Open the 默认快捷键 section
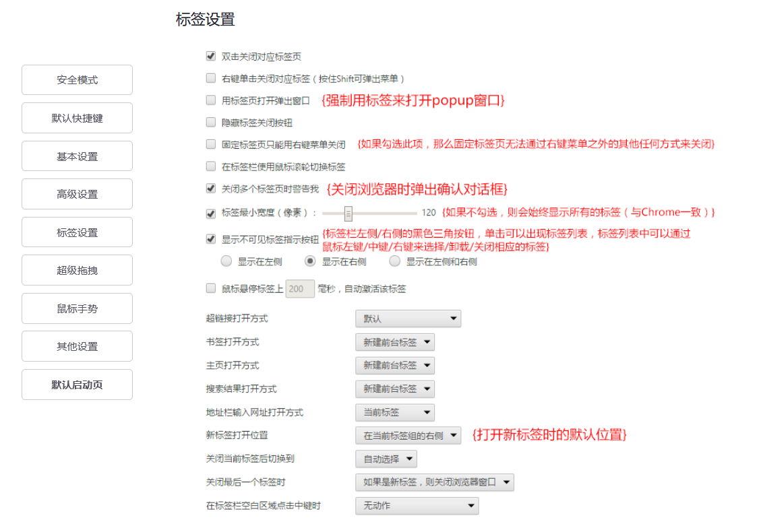761x532 pixels. 76,117
